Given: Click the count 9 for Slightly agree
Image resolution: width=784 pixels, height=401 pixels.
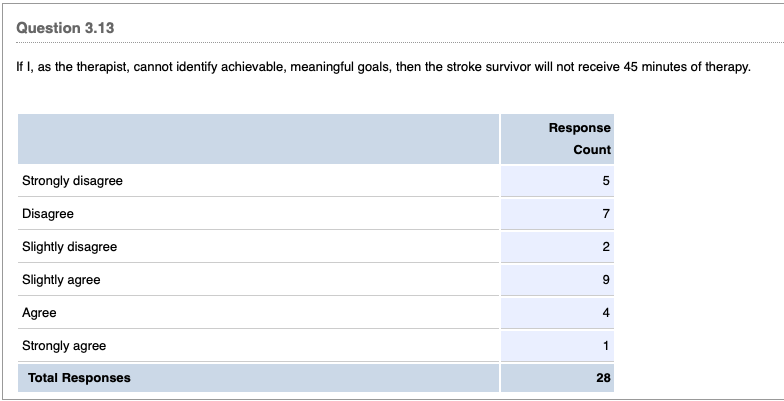Looking at the screenshot, I should 605,280.
